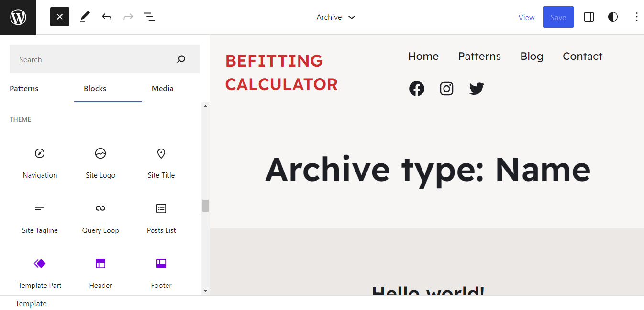Insert the Navigation block
The height and width of the screenshot is (310, 644).
click(x=40, y=162)
